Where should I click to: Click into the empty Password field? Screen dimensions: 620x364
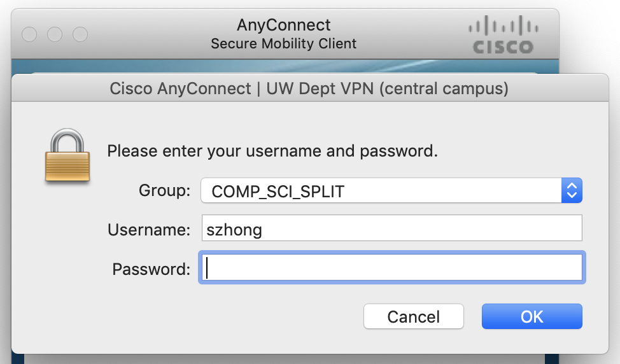click(x=392, y=268)
